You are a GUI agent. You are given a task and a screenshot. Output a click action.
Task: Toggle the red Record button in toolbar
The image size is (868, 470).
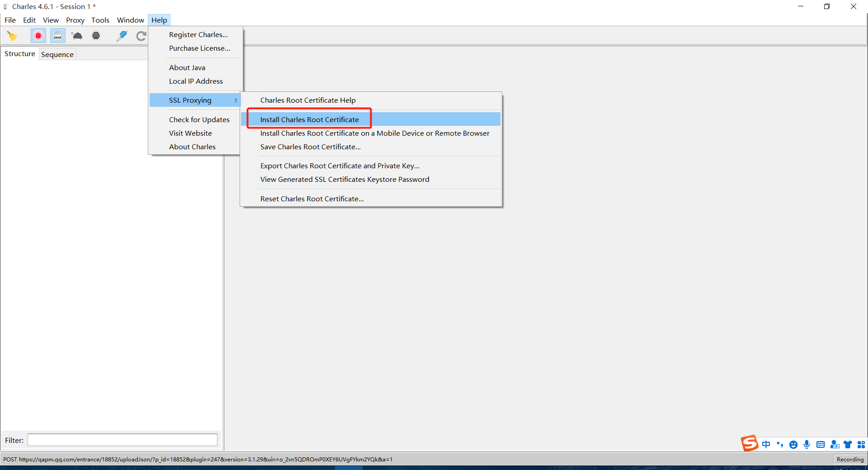click(38, 36)
